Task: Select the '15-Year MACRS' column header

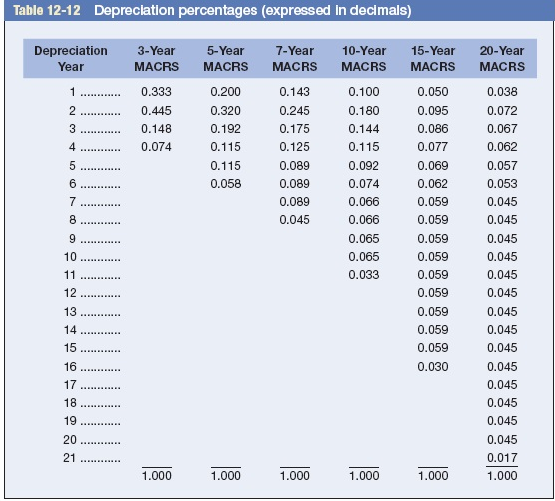Action: click(433, 58)
